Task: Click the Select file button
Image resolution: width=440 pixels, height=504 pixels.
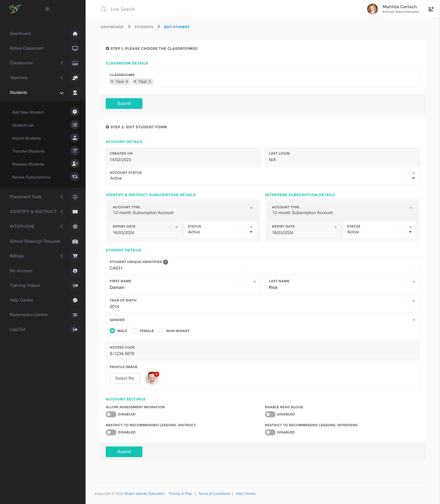Action: click(x=125, y=378)
